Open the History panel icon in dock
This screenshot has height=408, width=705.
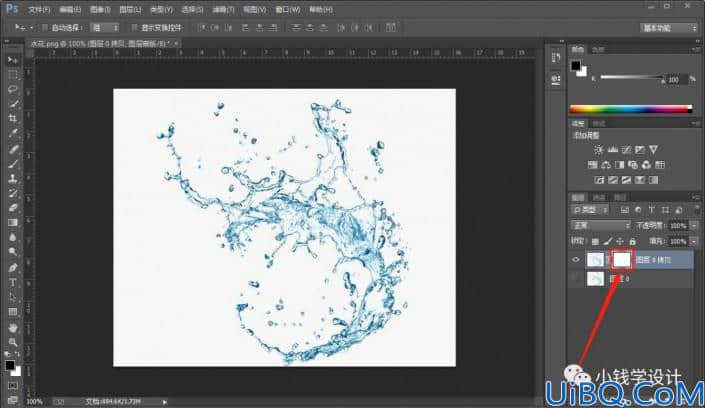[x=556, y=58]
